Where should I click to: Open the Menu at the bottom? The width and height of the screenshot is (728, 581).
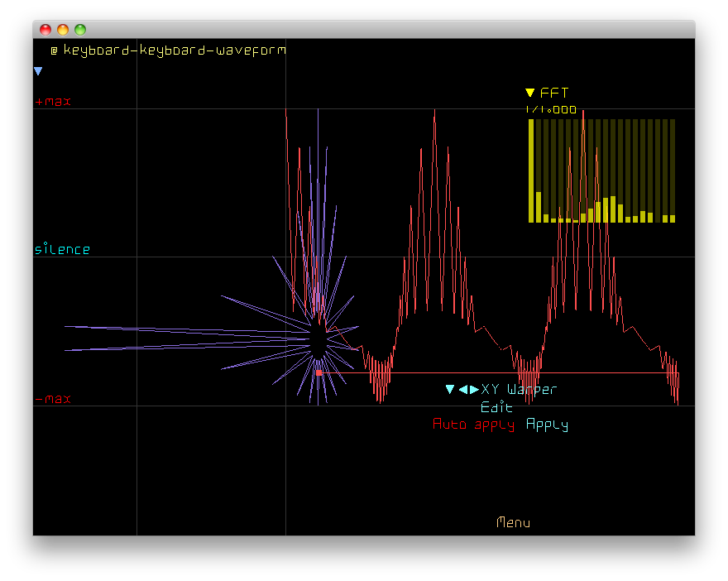513,522
